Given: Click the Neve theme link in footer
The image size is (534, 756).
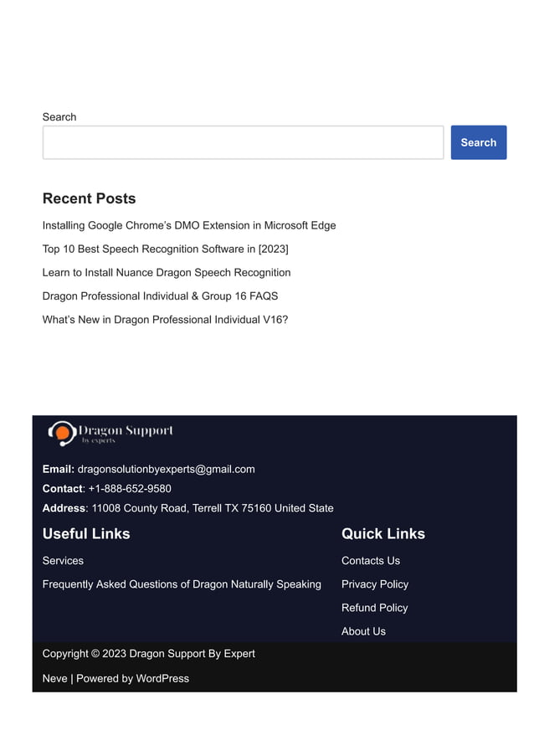Looking at the screenshot, I should point(55,678).
